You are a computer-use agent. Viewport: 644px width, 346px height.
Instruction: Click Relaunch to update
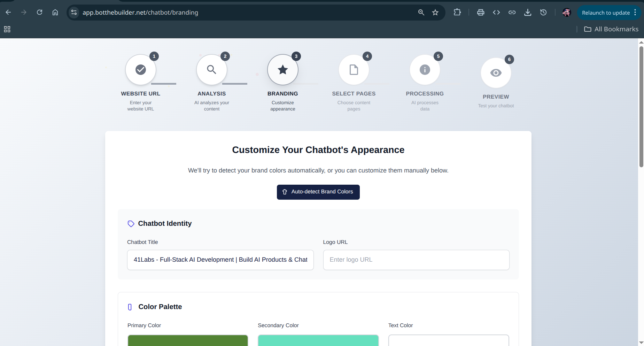606,13
